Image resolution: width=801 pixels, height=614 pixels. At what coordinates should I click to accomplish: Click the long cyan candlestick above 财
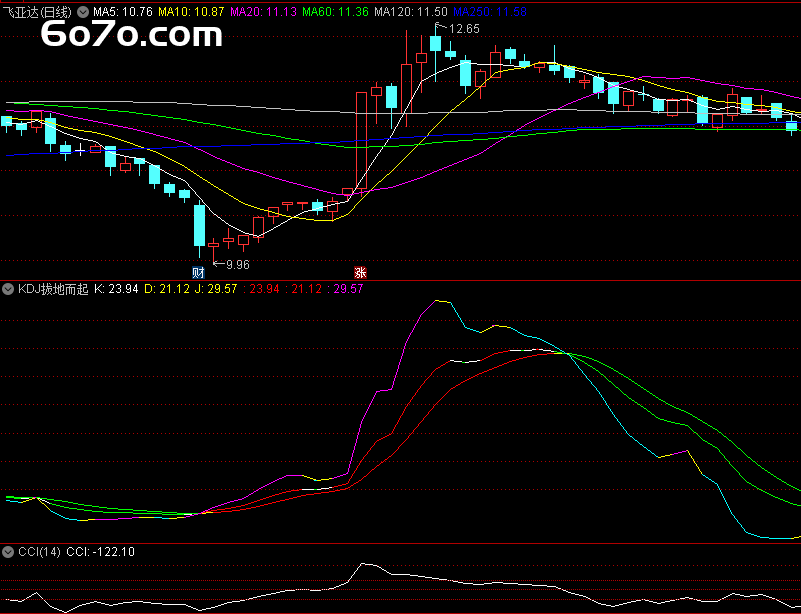(x=199, y=227)
